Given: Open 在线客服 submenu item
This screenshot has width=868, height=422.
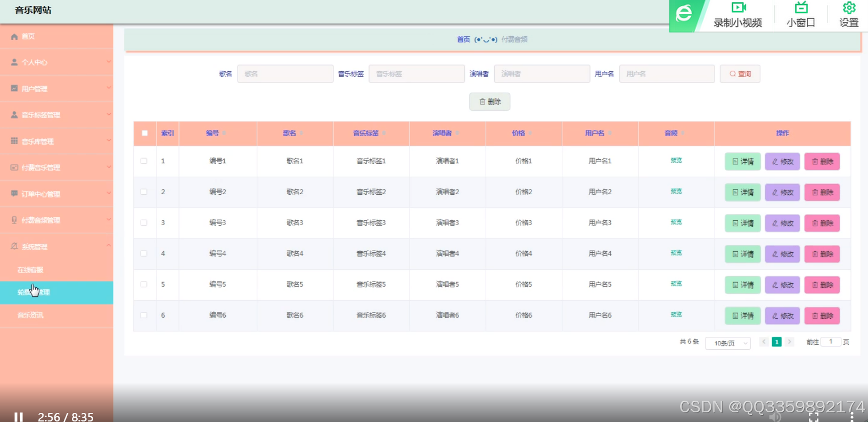Looking at the screenshot, I should (x=56, y=270).
